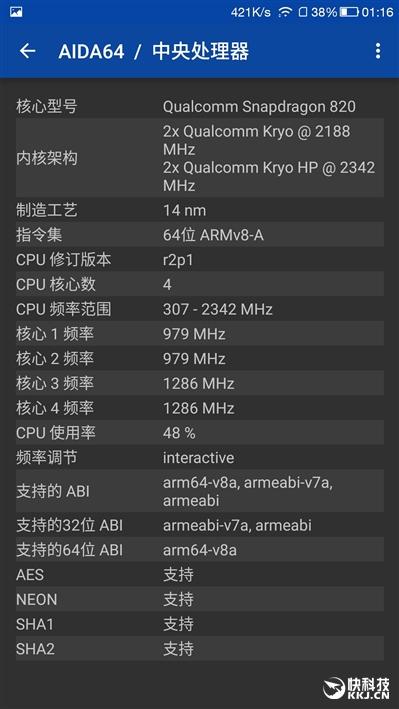
Task: Select the 核心型号 Snapdragon 820 row
Action: [200, 107]
